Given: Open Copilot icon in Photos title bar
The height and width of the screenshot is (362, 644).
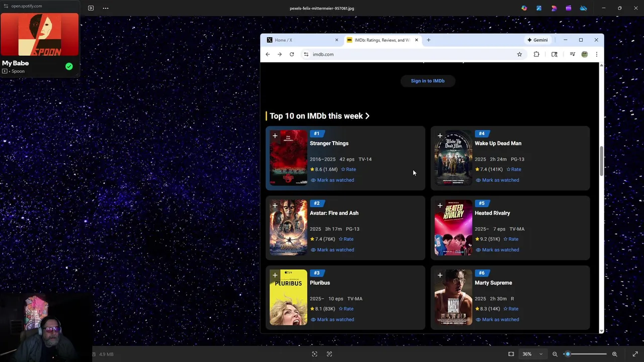Looking at the screenshot, I should point(524,8).
